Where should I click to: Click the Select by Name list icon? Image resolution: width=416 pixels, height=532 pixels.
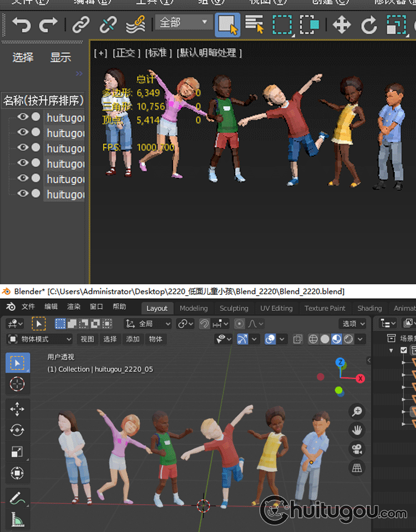[x=255, y=24]
